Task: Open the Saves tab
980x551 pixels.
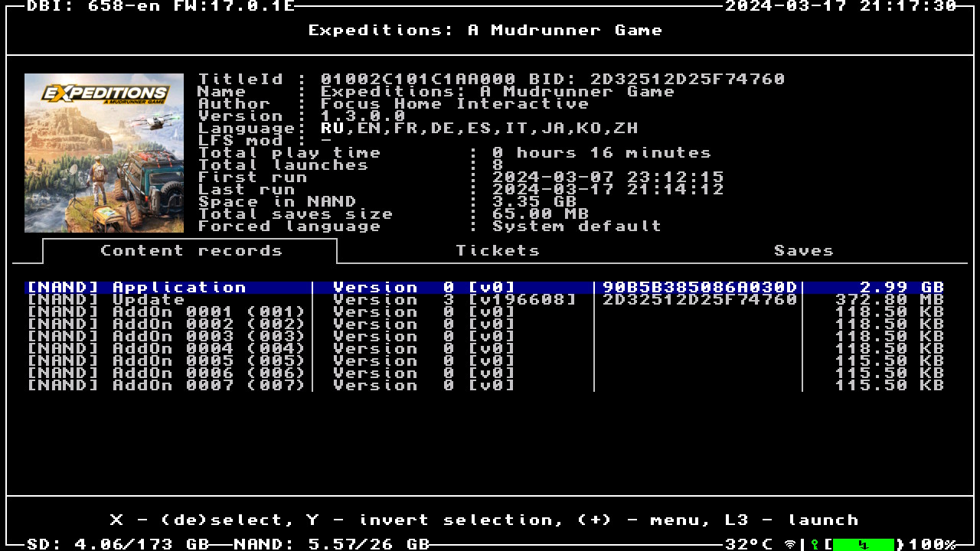Action: (803, 251)
